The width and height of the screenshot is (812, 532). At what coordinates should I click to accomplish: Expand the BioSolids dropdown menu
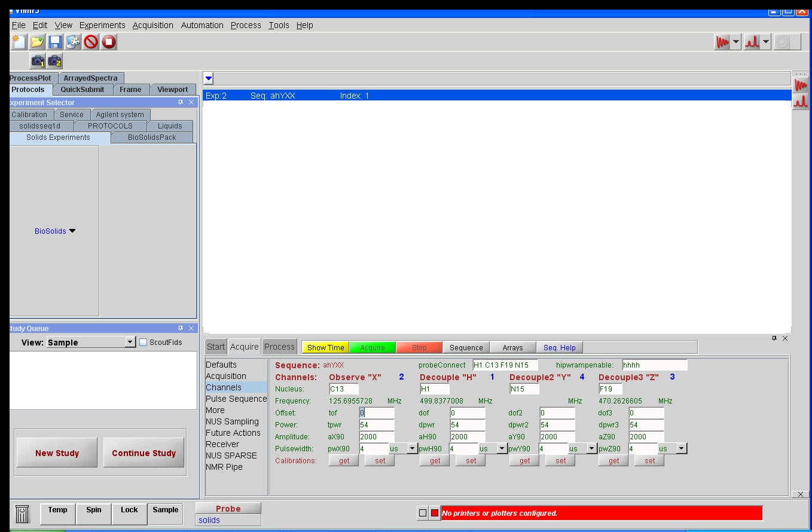pos(72,231)
